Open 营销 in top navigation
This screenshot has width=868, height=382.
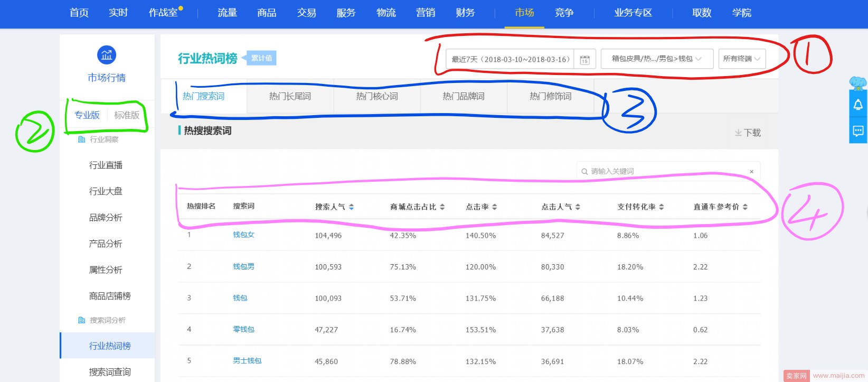426,13
